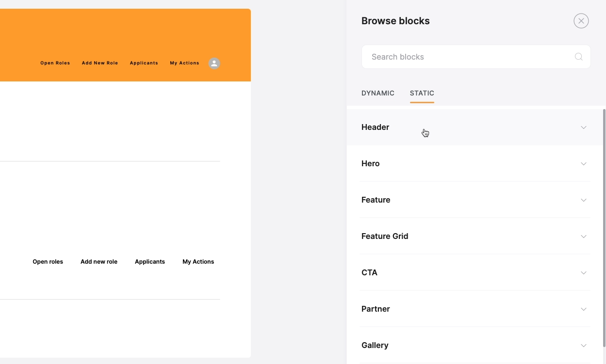Image resolution: width=606 pixels, height=364 pixels.
Task: Close the Browse blocks panel
Action: [581, 21]
